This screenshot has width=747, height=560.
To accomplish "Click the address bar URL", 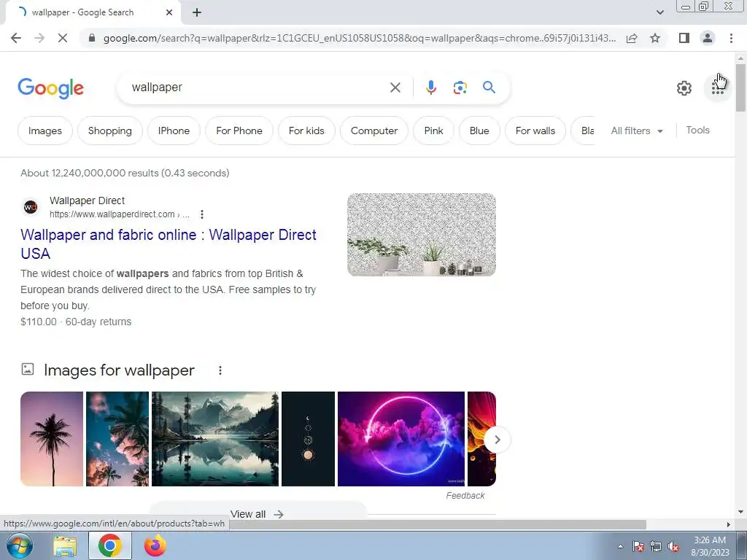I will 360,38.
